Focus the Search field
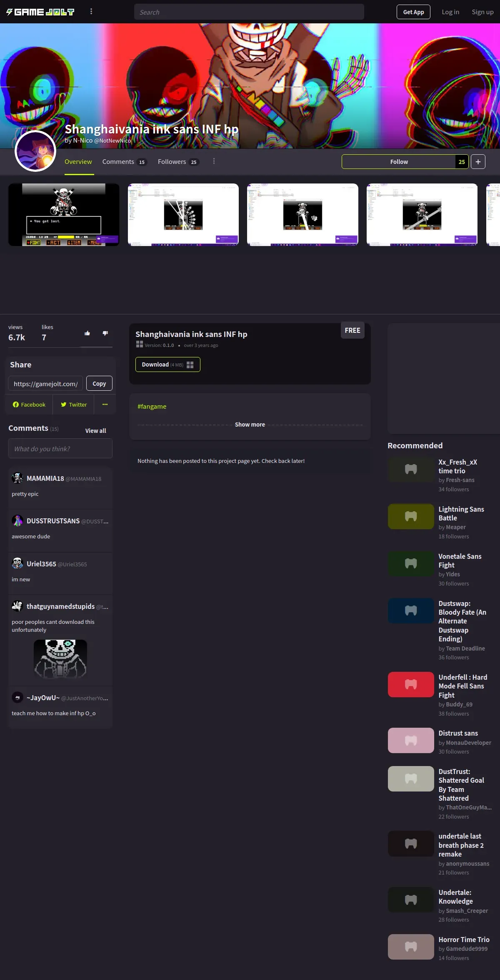Image resolution: width=500 pixels, height=980 pixels. pos(249,12)
